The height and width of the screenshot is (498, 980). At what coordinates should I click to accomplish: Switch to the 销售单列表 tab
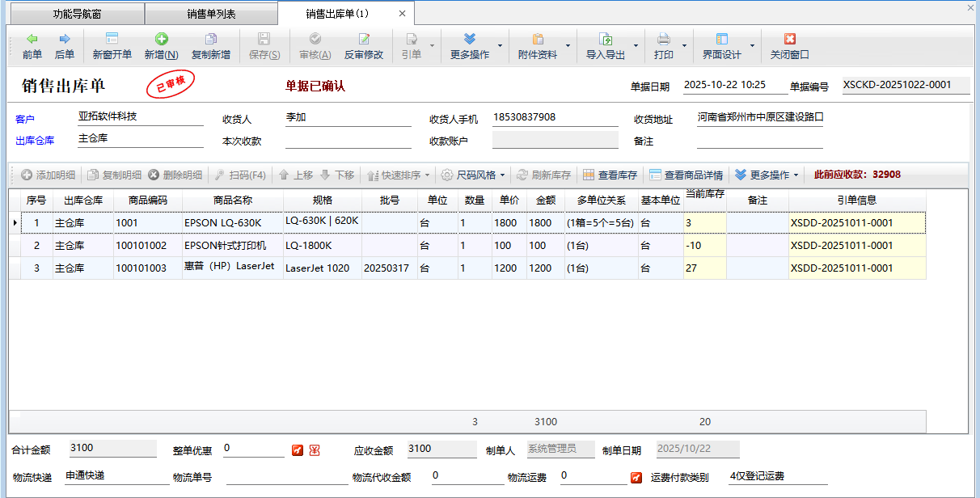[x=211, y=14]
